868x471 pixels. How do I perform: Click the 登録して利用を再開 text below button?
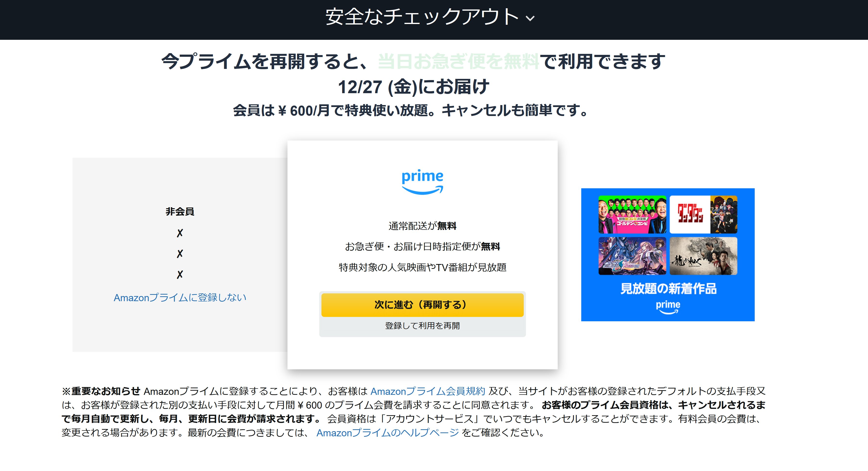[423, 326]
